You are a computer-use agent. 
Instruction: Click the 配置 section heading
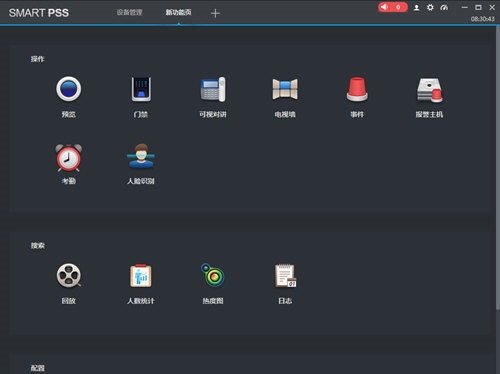[38, 368]
